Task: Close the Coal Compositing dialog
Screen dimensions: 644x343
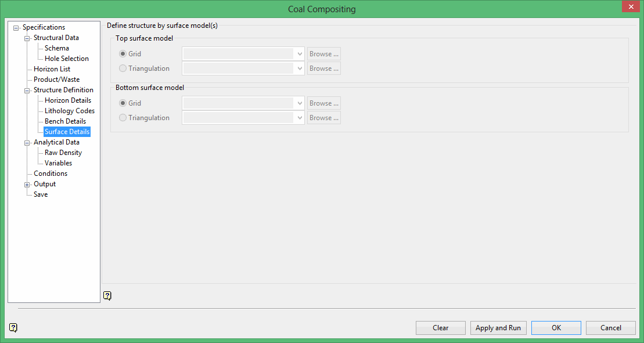Action: tap(630, 7)
